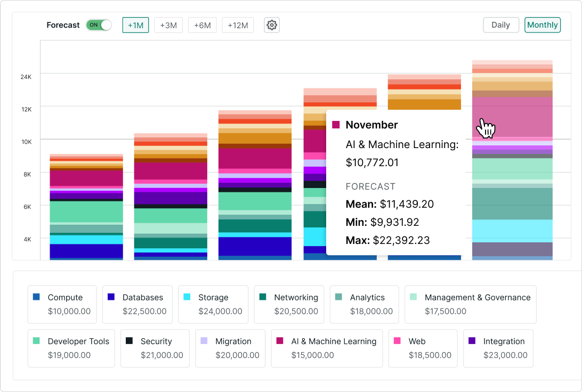Select the +6M forecast range
The height and width of the screenshot is (392, 582).
point(203,25)
